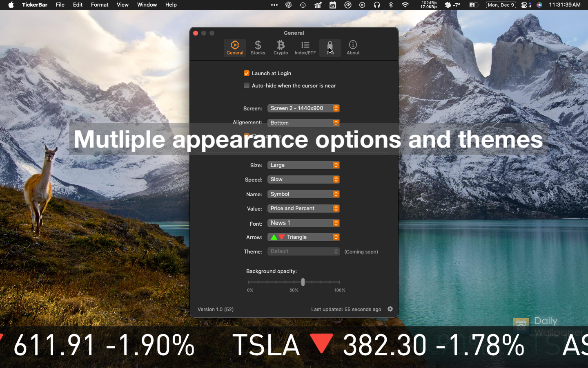Open the View menu
The image size is (588, 368).
pos(122,5)
